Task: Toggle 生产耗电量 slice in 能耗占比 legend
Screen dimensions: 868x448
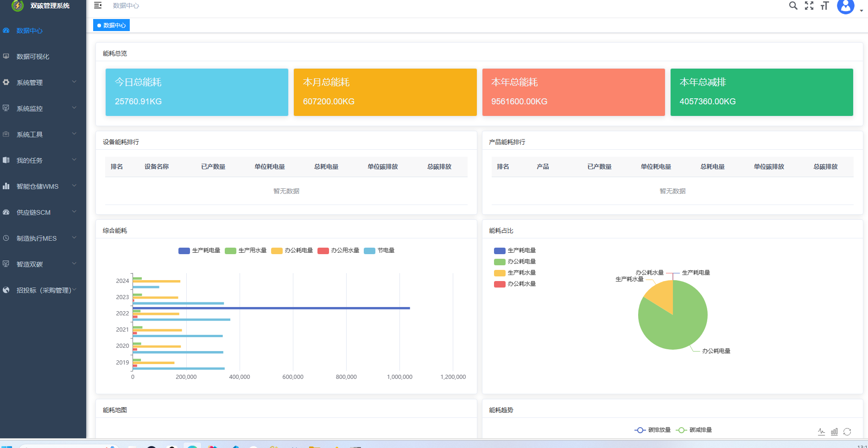Action: tap(515, 250)
